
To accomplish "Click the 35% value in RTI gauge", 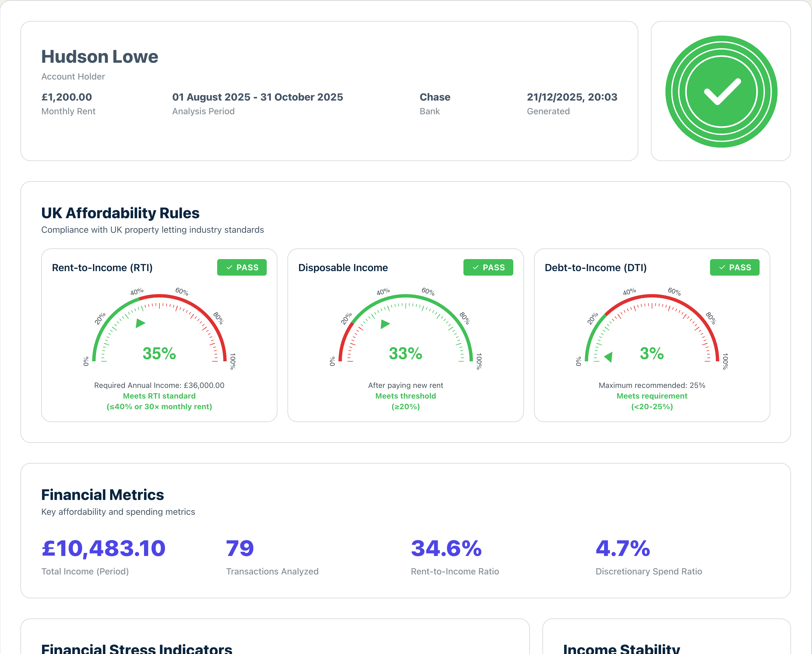I will [x=159, y=353].
